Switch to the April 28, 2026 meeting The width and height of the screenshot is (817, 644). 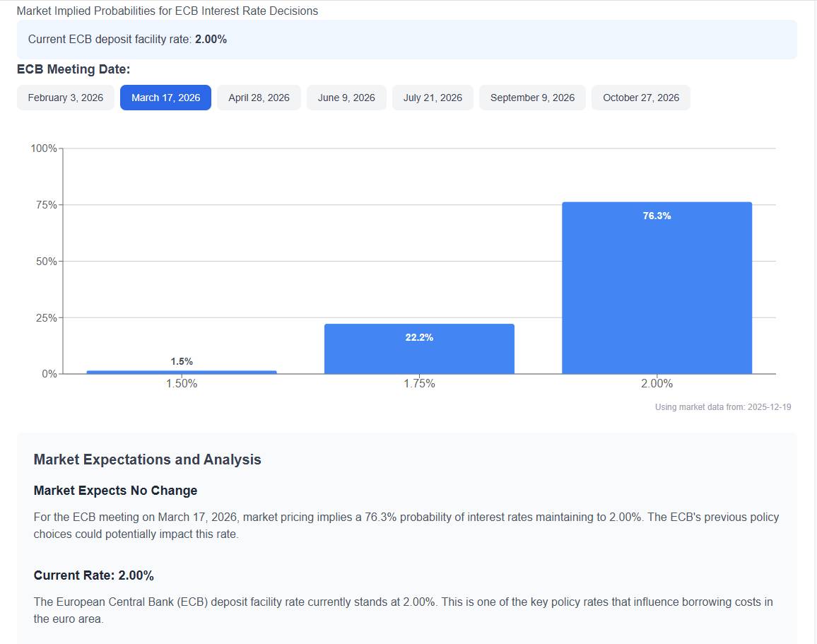[x=259, y=98]
